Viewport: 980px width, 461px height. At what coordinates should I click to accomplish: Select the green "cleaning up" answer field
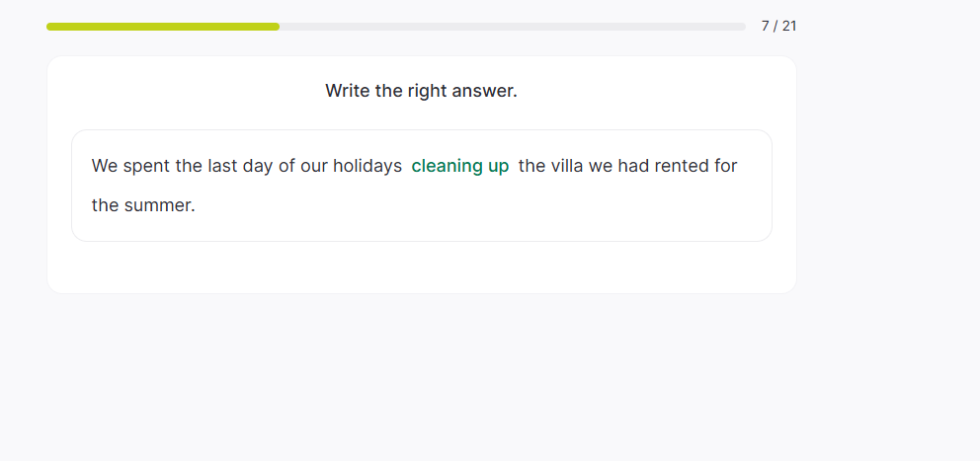tap(460, 166)
